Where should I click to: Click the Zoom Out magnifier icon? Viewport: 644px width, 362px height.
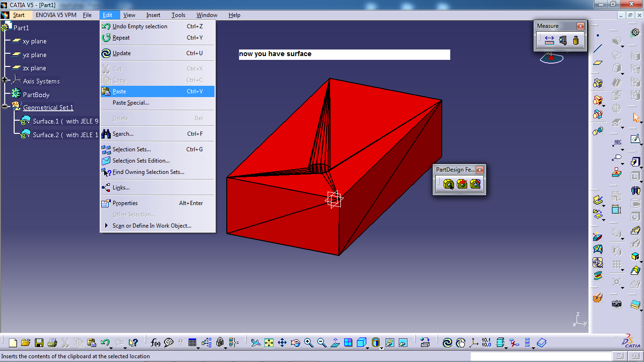[x=322, y=343]
